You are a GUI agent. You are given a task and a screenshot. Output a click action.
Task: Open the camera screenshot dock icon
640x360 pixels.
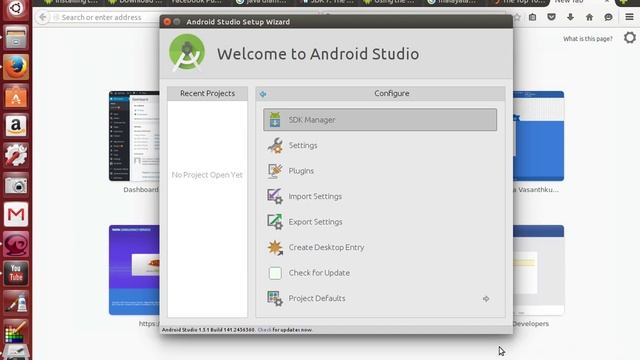point(16,184)
